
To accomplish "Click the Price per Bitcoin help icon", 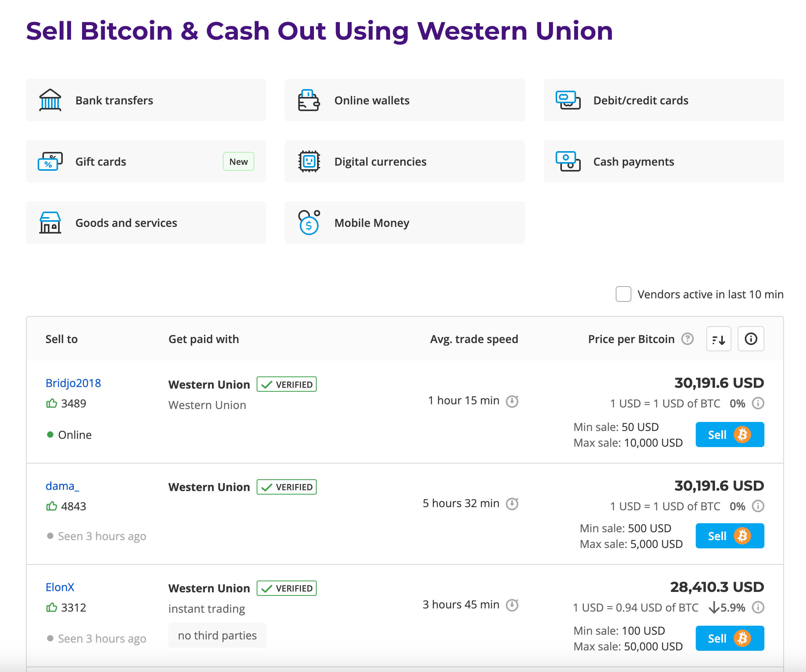I will point(687,339).
